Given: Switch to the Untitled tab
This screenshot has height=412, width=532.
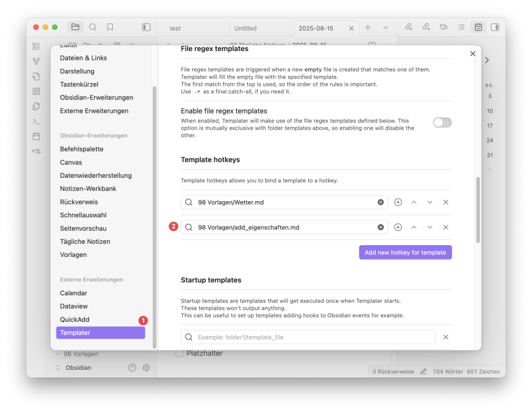Looking at the screenshot, I should point(245,29).
